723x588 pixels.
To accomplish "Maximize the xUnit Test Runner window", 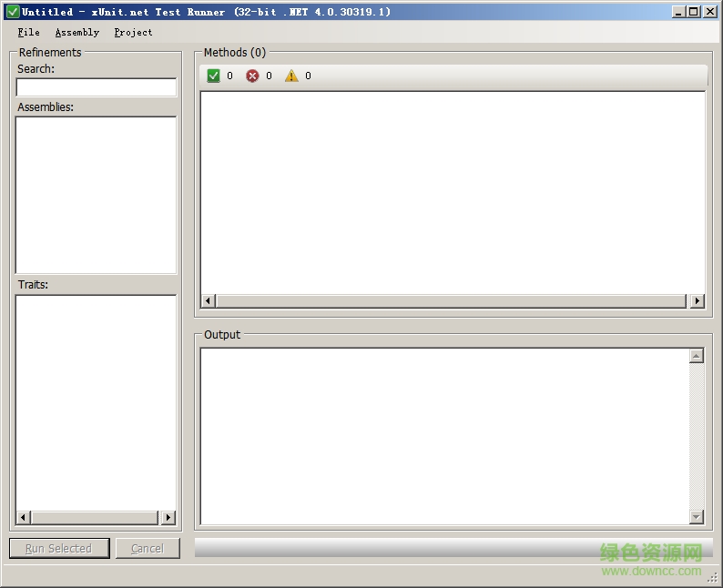I will point(693,12).
